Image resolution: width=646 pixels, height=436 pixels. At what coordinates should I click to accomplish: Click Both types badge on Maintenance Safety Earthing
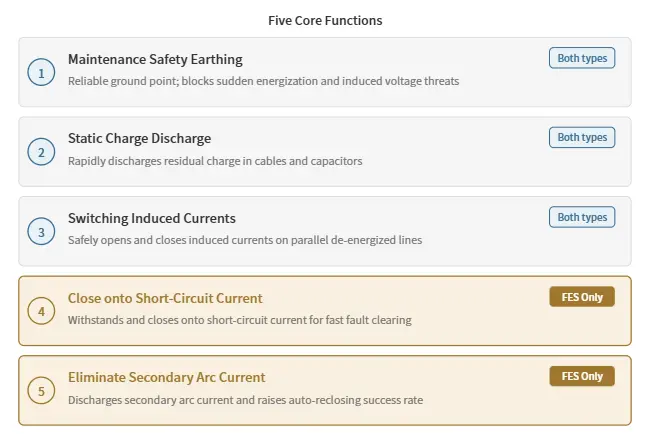pyautogui.click(x=582, y=58)
